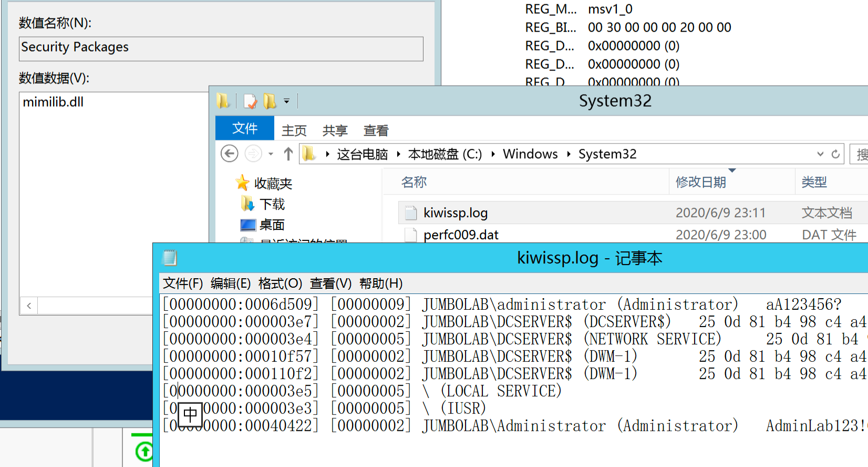Click the back arrow in Explorer
Viewport: 868px width, 467px height.
(x=229, y=154)
